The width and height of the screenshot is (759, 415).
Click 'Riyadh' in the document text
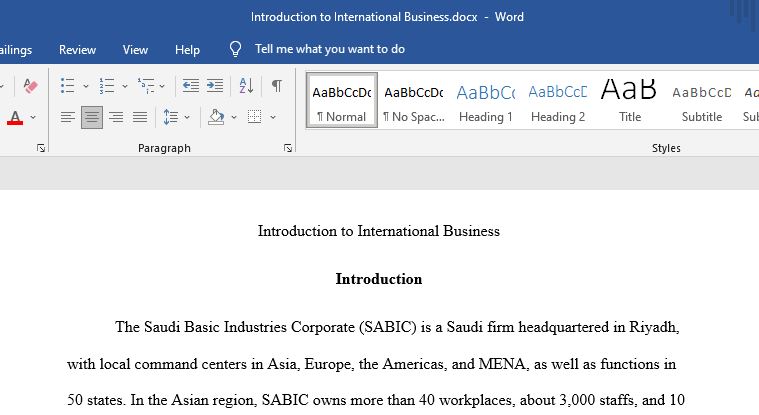[654, 327]
